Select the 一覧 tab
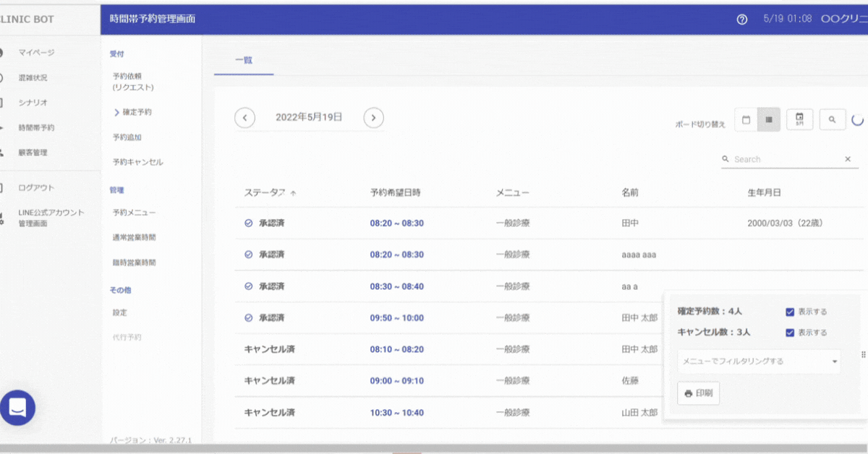 [244, 60]
